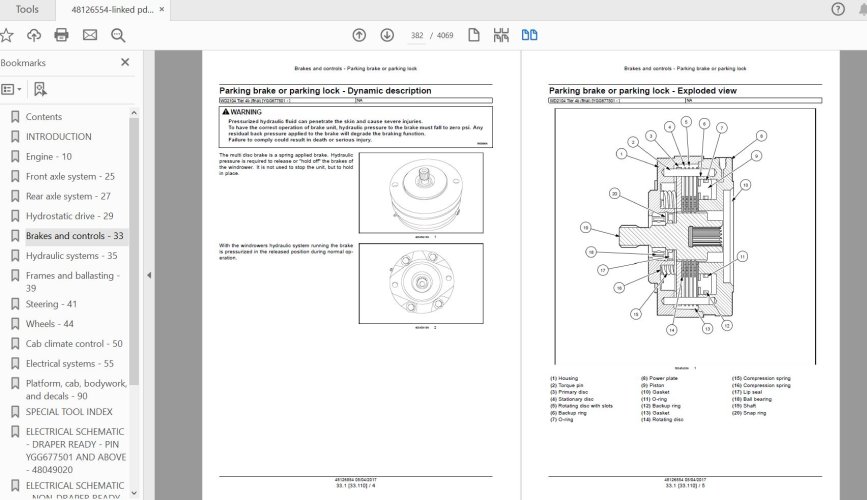867x500 pixels.
Task: Click the page number field showing 382
Action: click(x=417, y=35)
